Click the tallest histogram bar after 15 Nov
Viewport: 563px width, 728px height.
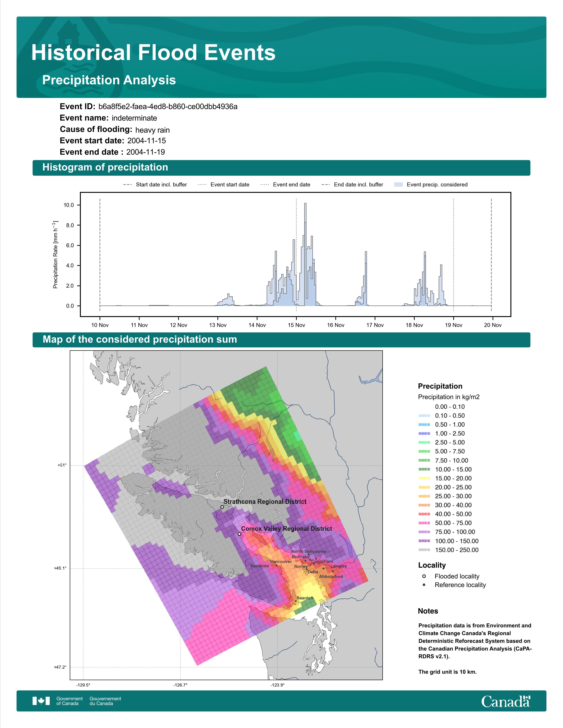[306, 254]
